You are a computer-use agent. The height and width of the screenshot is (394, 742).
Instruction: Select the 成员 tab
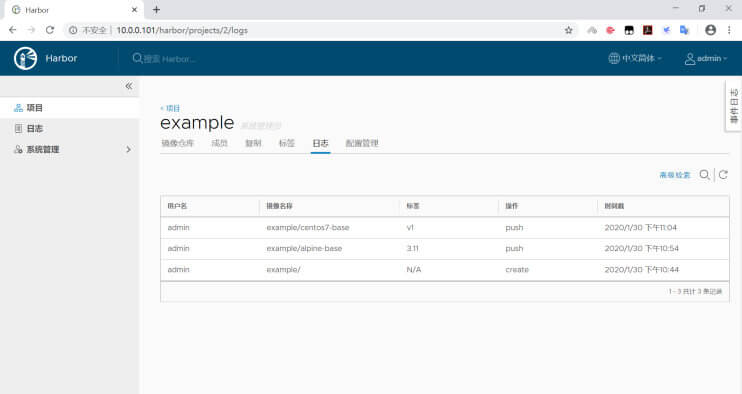(x=219, y=143)
